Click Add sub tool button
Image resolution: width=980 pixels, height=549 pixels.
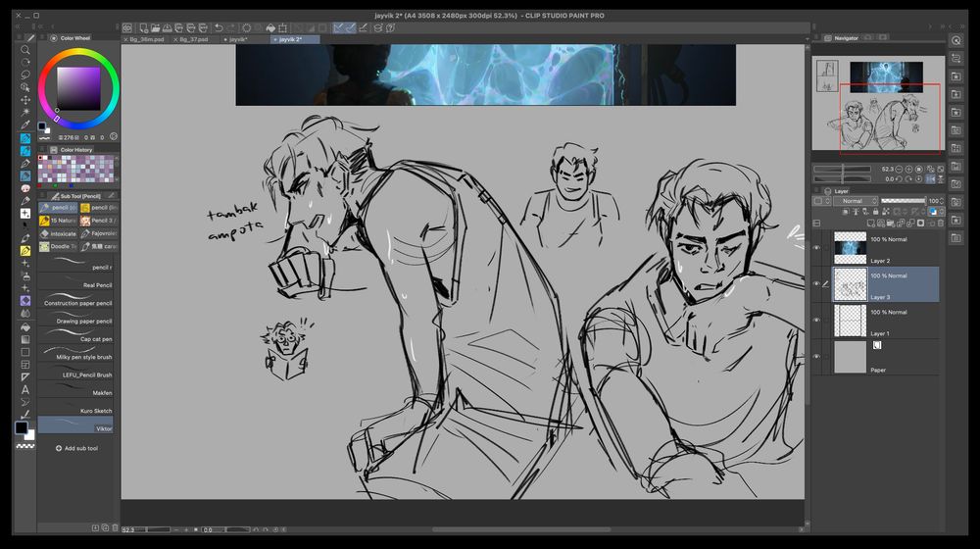(76, 448)
